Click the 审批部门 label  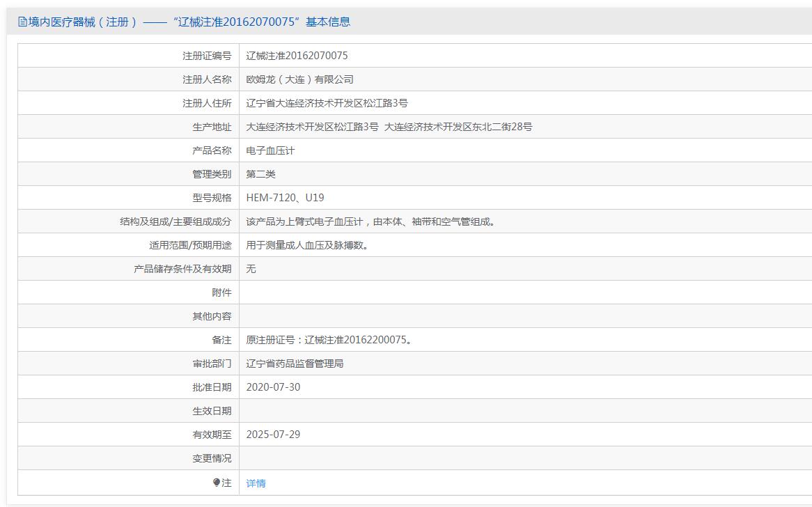(212, 364)
